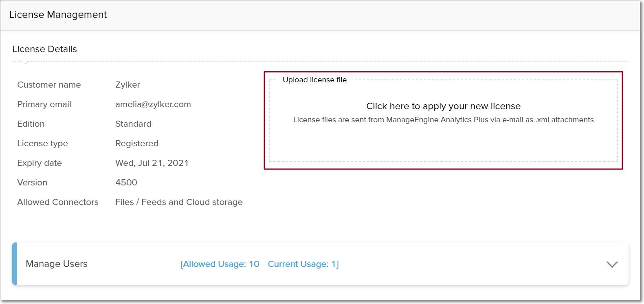The height and width of the screenshot is (304, 644).
Task: Select the expiry date Wed, Jul 21, 2021
Action: pos(152,163)
